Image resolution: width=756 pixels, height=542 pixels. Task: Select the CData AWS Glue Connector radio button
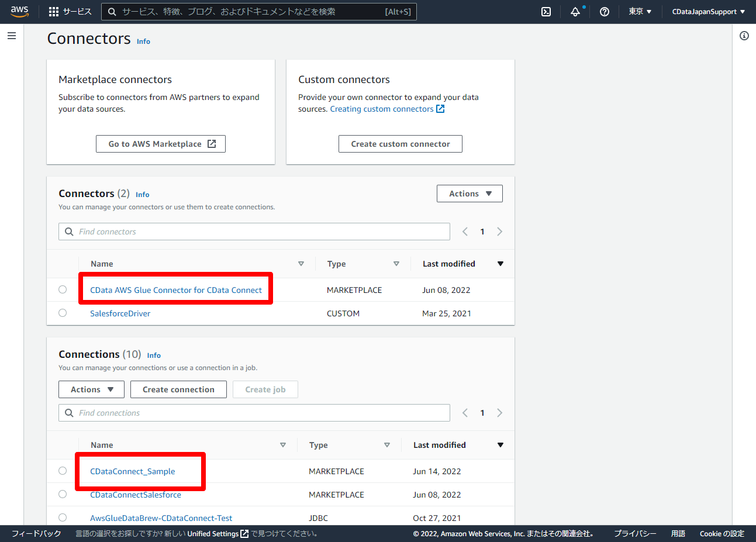point(63,289)
